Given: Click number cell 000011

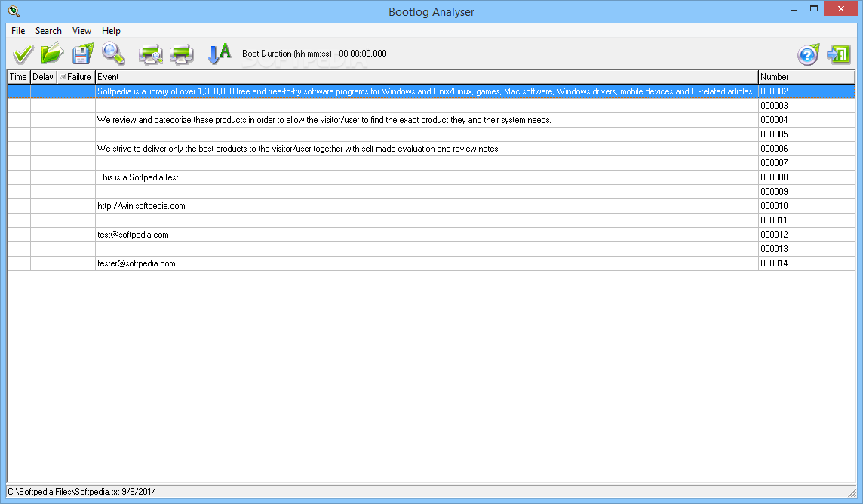Looking at the screenshot, I should tap(806, 220).
